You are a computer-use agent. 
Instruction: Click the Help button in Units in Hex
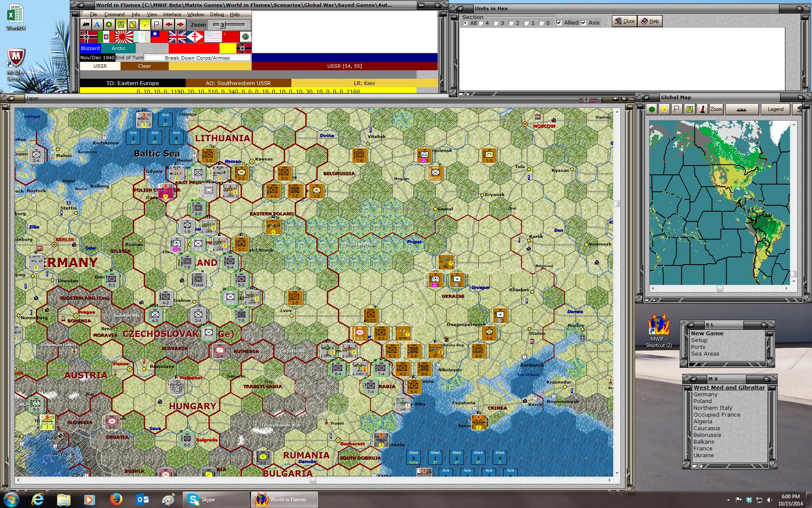(x=650, y=21)
